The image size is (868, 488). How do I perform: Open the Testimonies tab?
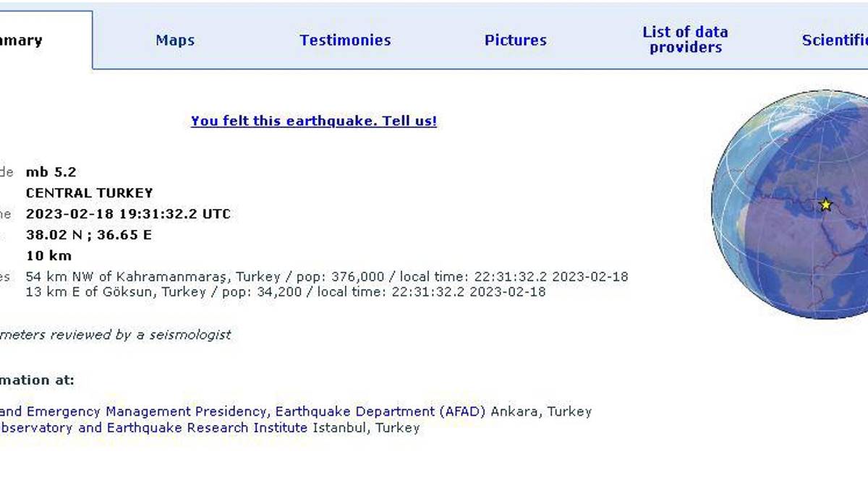[345, 40]
